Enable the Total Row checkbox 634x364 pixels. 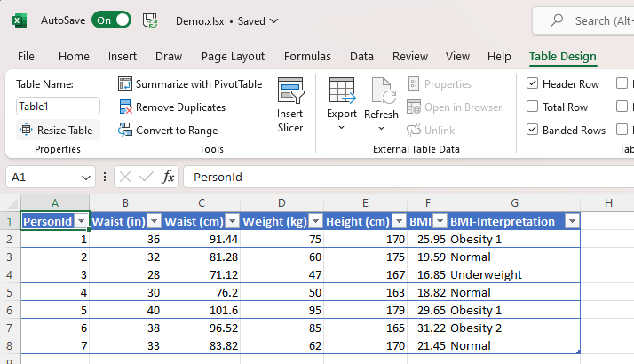click(532, 107)
